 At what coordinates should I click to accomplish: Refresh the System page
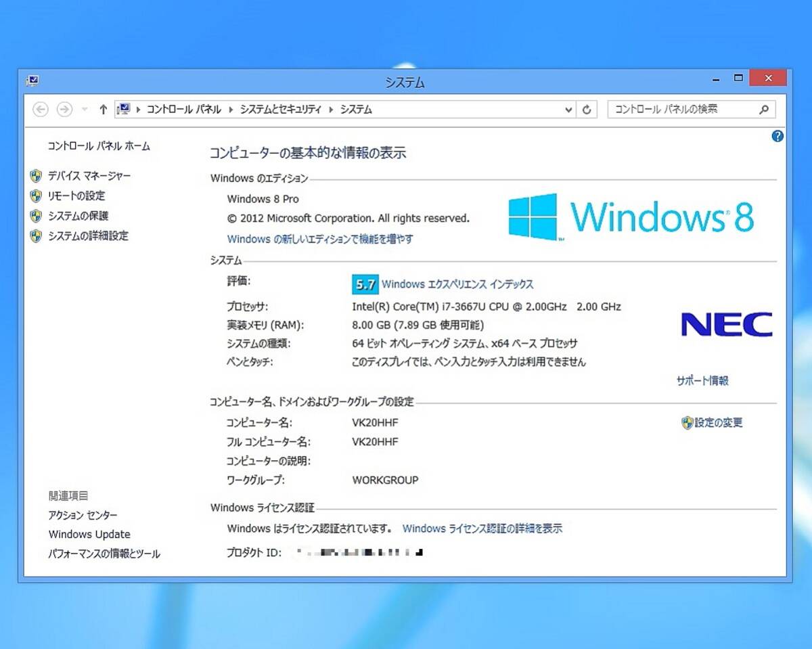pos(587,110)
